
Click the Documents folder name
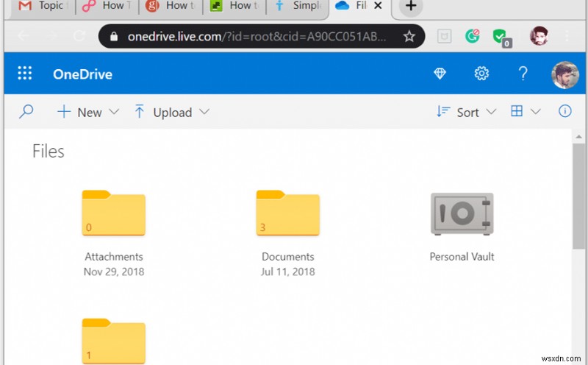(287, 257)
